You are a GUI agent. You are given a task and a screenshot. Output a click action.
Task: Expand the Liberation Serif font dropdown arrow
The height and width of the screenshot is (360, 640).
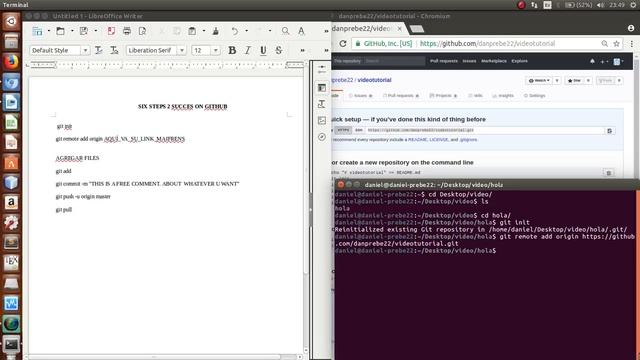click(x=182, y=50)
